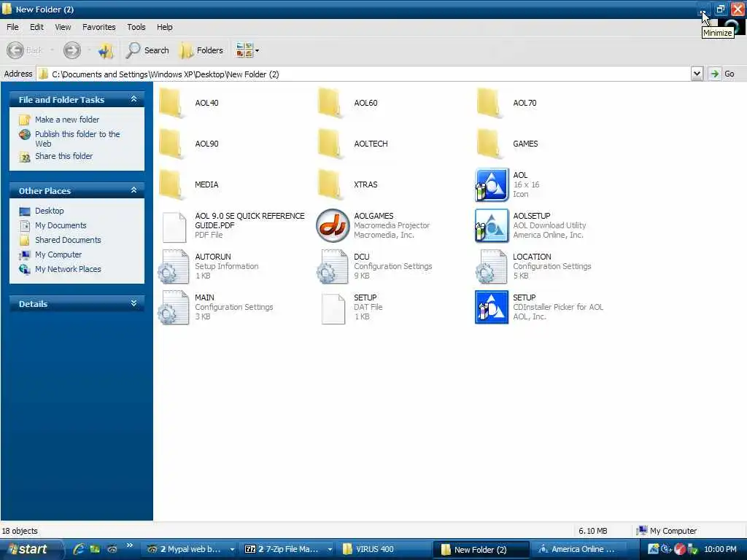Go up one folder level
The image size is (747, 560).
(x=105, y=50)
